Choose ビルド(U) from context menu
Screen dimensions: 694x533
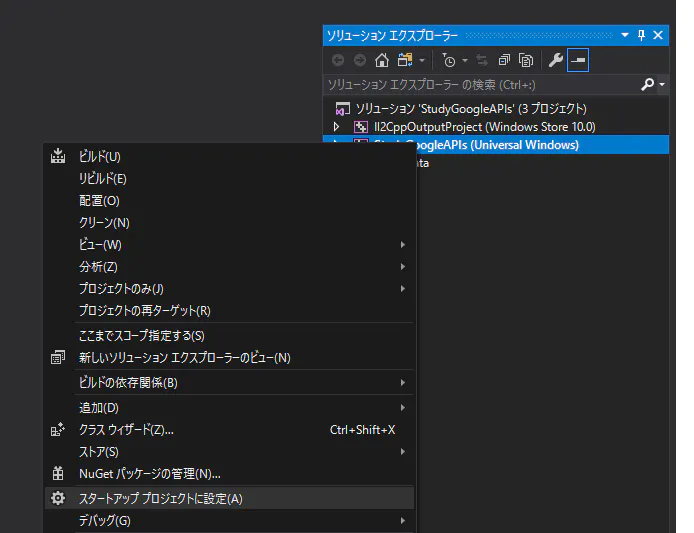pyautogui.click(x=229, y=156)
